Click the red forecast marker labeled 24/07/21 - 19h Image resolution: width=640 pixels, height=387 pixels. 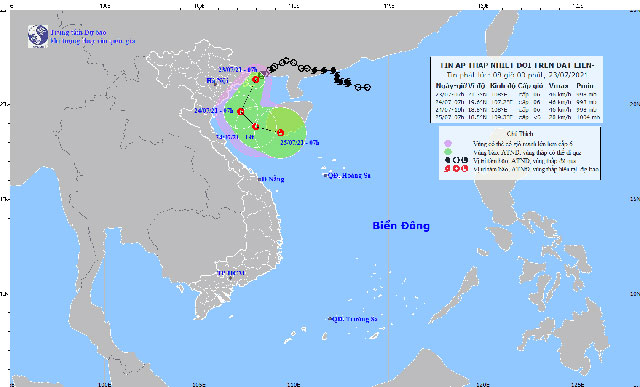tap(256, 127)
